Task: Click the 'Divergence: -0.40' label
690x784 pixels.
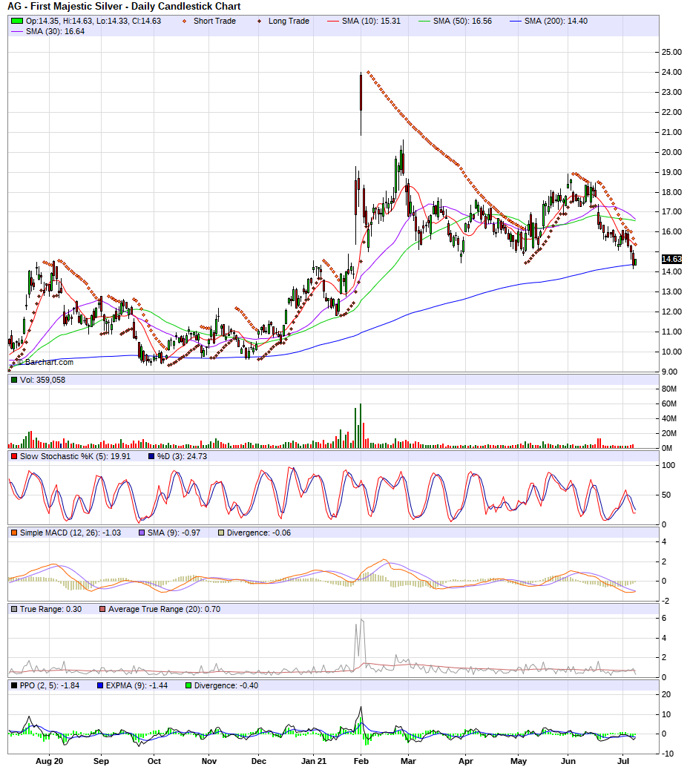Action: click(x=226, y=685)
